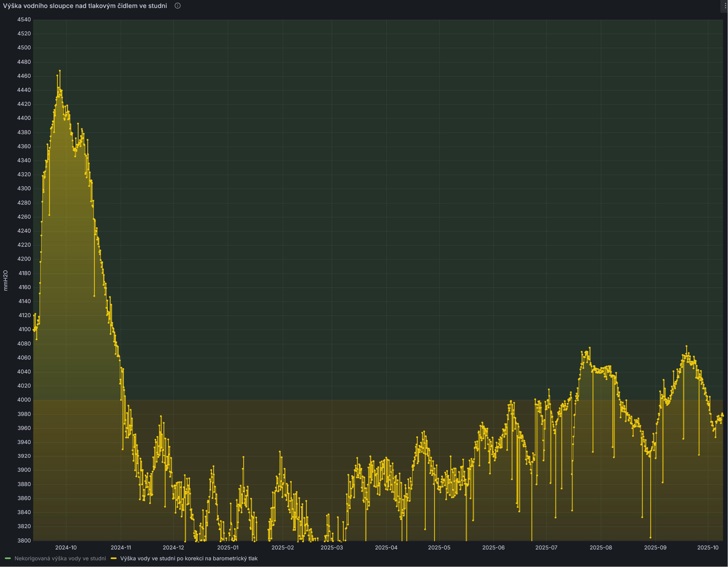Viewport: 728px width, 567px height.
Task: Click the panel description info icon
Action: coord(178,6)
